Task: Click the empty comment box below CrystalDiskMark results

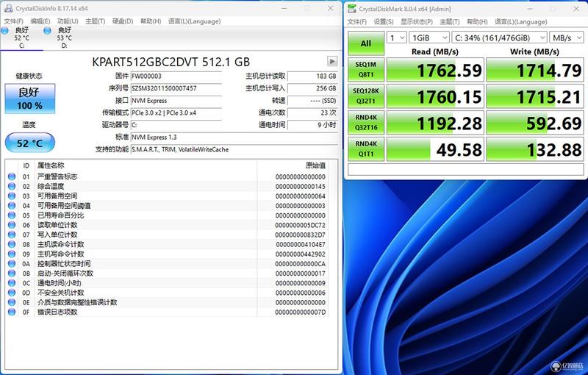Action: (x=465, y=170)
